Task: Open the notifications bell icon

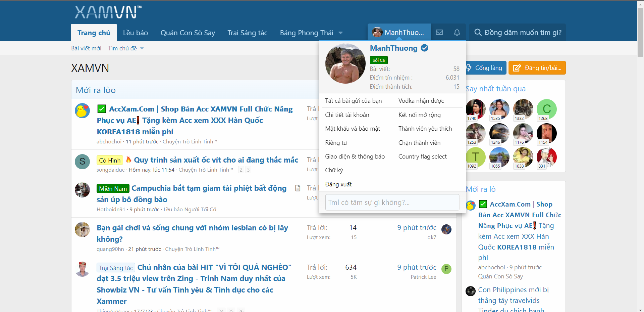Action: (x=457, y=32)
